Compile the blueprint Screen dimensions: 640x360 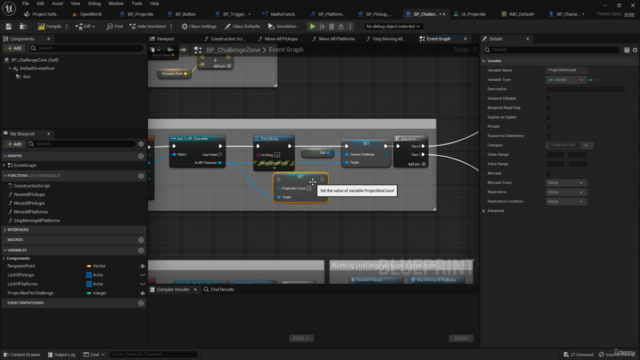coord(49,27)
